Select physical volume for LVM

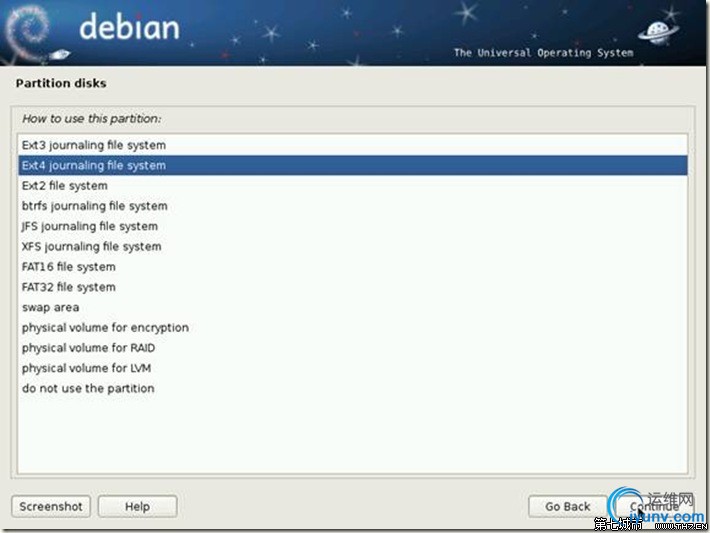(x=353, y=368)
